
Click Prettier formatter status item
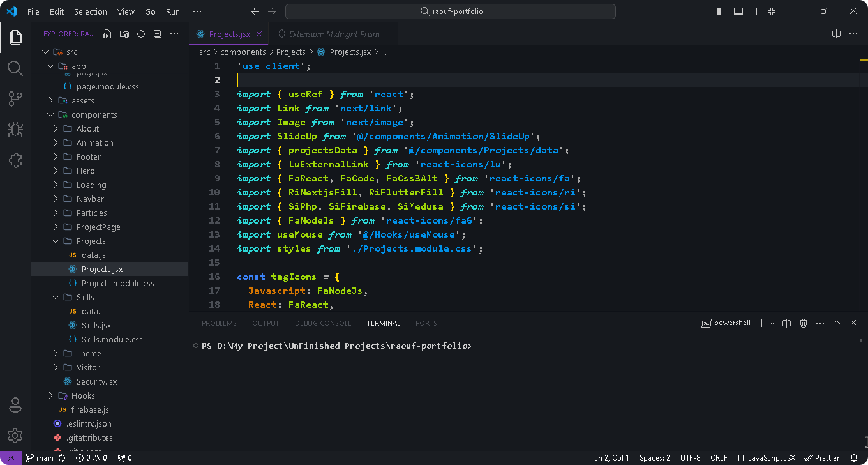tap(822, 458)
